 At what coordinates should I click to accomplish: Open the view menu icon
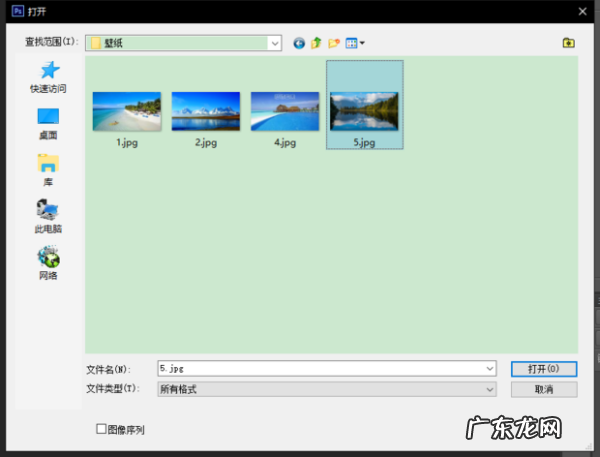(355, 43)
